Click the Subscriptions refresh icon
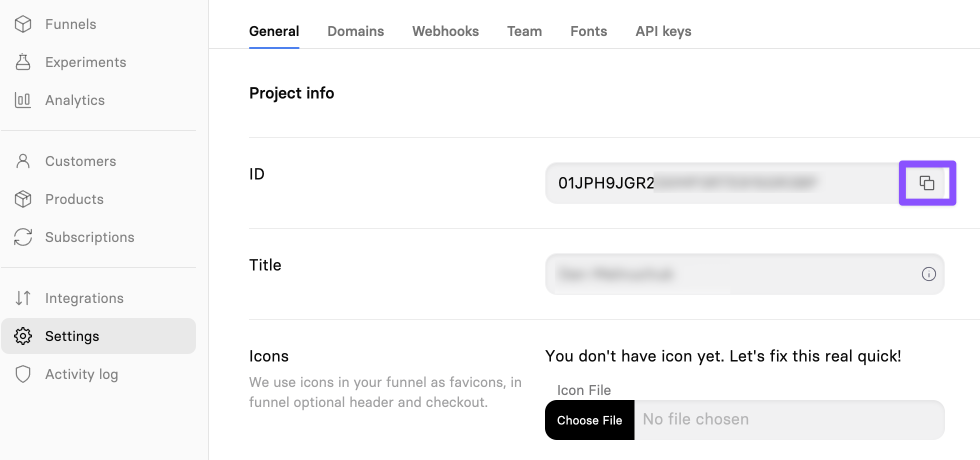Screen dimensions: 980x460 (x=23, y=237)
